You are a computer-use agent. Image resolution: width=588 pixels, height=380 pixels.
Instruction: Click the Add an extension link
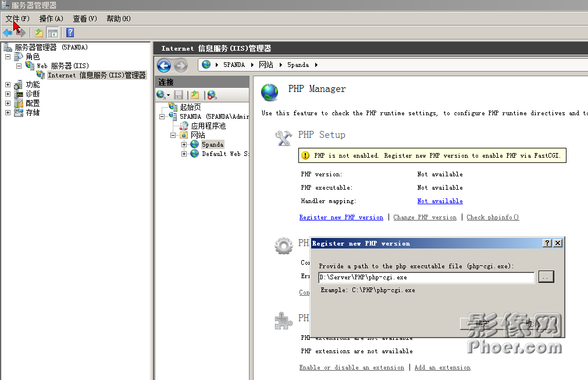pos(443,368)
